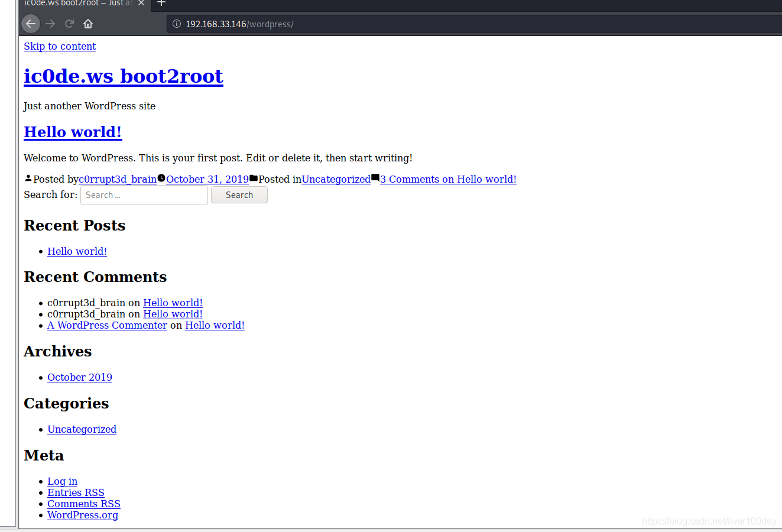Open 3 Comments on Hello world! link
The width and height of the screenshot is (782, 532).
coord(448,179)
